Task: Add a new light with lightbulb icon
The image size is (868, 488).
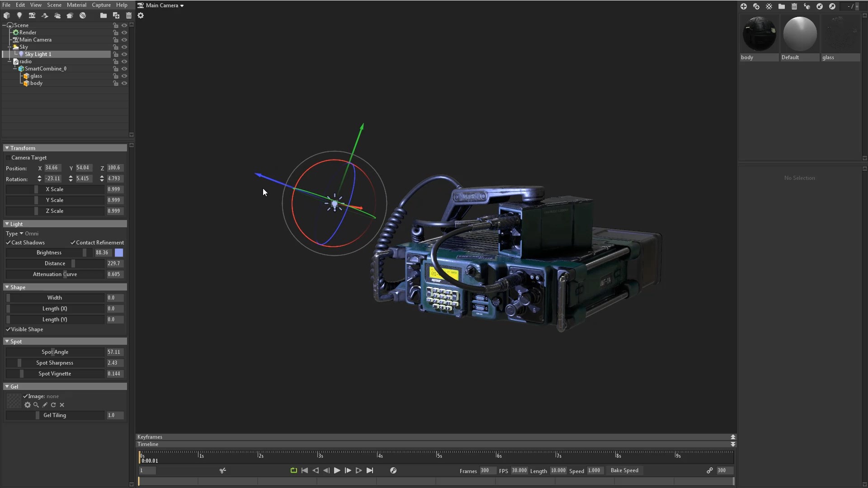Action: click(x=19, y=15)
